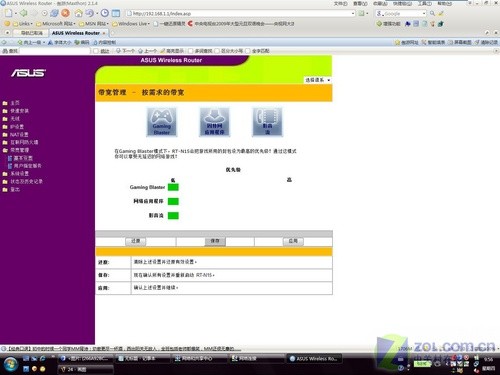
Task: Open the language selection dropdown in router page
Action: click(317, 80)
